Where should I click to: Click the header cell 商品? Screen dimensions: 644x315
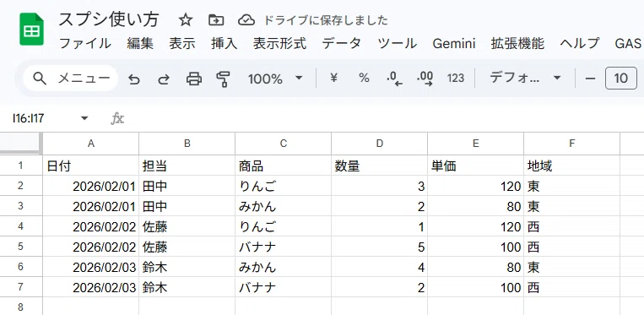283,166
